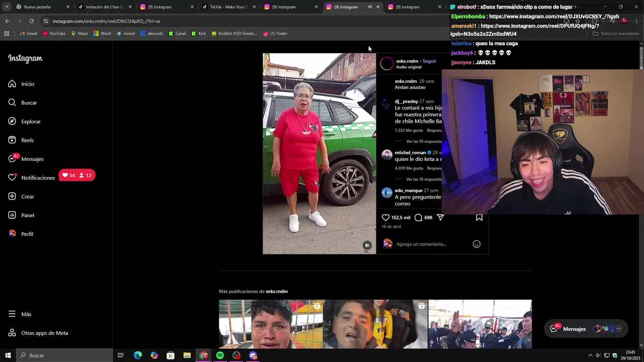Image resolution: width=644 pixels, height=362 pixels.
Task: Open the browser apps grid icon
Action: (7, 34)
